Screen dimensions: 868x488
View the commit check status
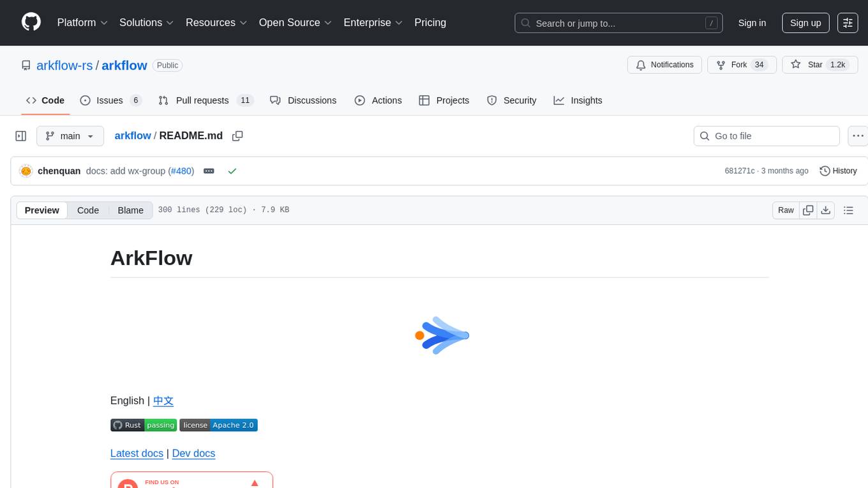232,171
